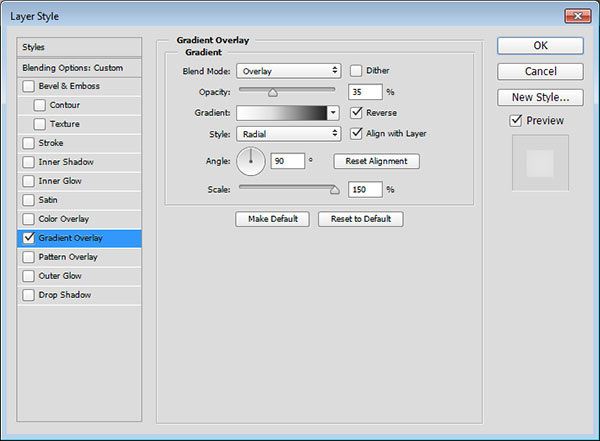Open the Blend Mode dropdown
This screenshot has height=441, width=600.
click(x=288, y=71)
